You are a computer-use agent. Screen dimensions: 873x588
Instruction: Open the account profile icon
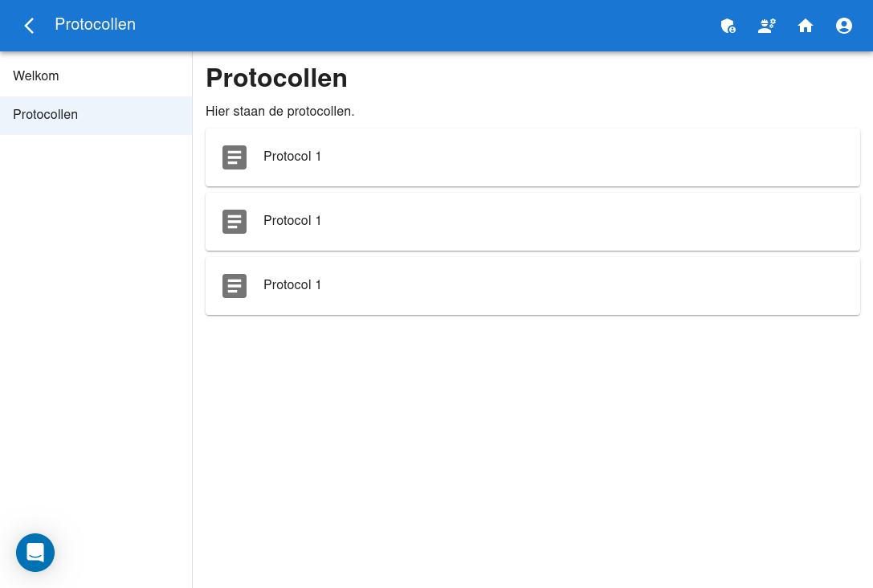click(x=844, y=26)
